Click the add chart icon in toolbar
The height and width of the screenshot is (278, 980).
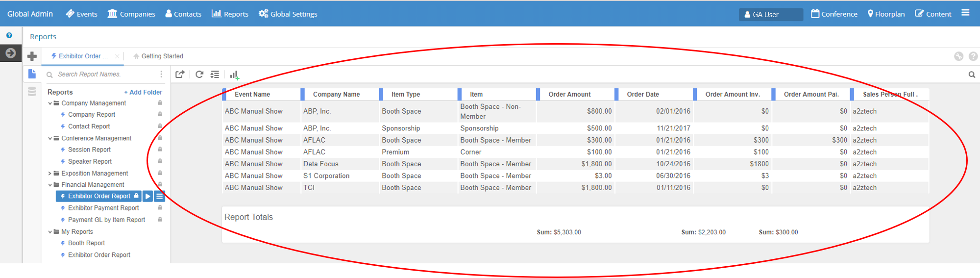pyautogui.click(x=234, y=75)
